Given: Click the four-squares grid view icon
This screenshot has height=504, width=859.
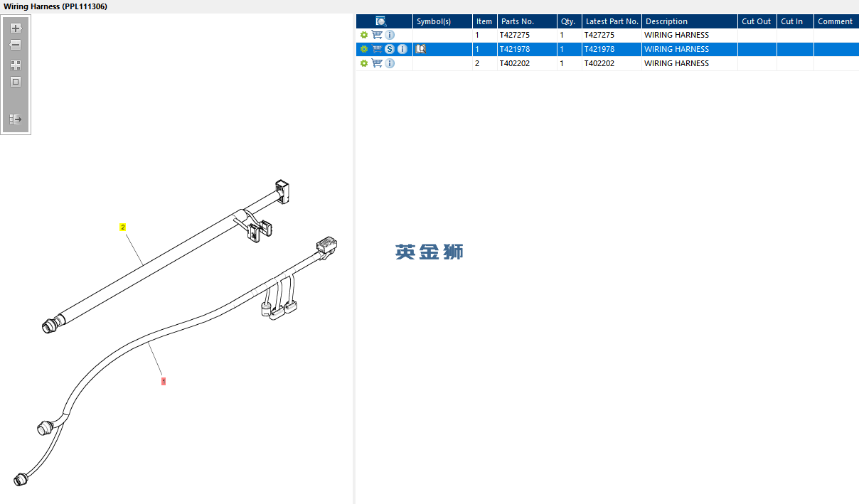Looking at the screenshot, I should point(16,65).
